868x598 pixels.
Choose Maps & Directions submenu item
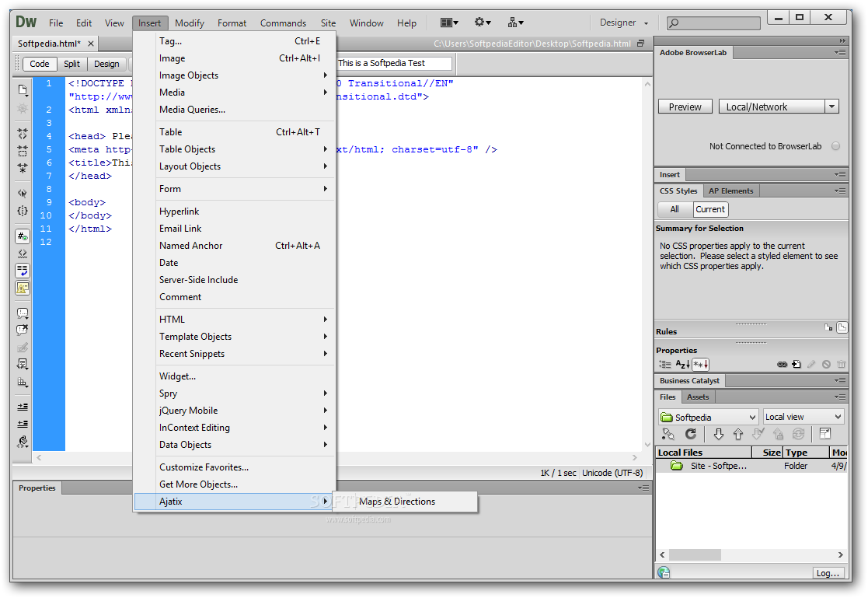tap(405, 502)
